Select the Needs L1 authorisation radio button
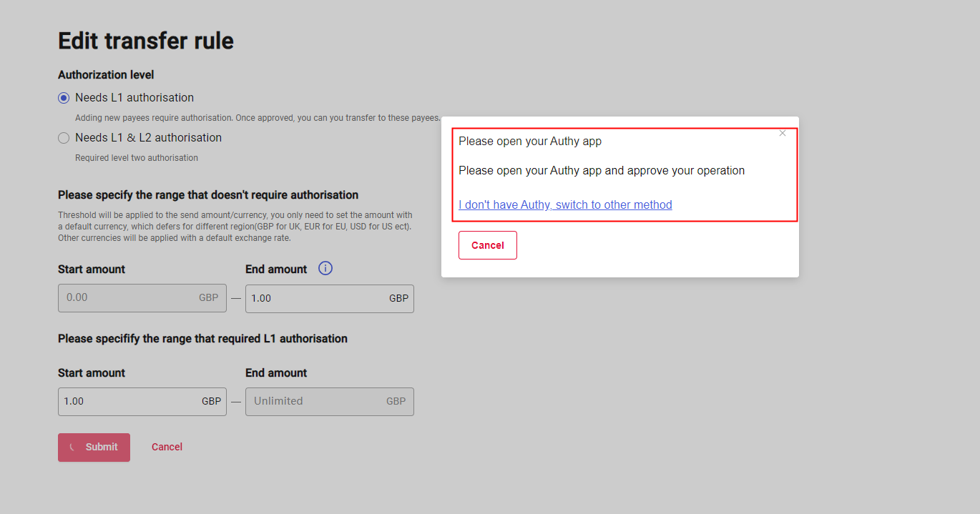This screenshot has height=514, width=980. click(64, 98)
